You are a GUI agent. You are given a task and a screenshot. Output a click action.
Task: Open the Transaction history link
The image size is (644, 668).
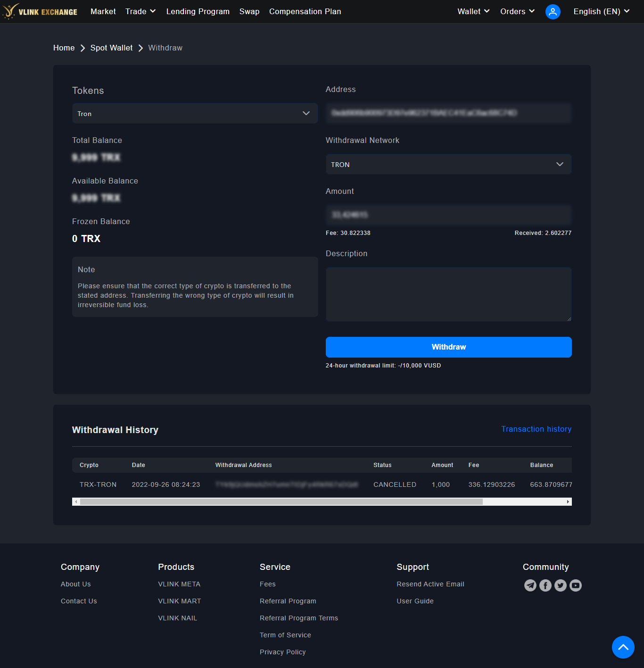536,429
